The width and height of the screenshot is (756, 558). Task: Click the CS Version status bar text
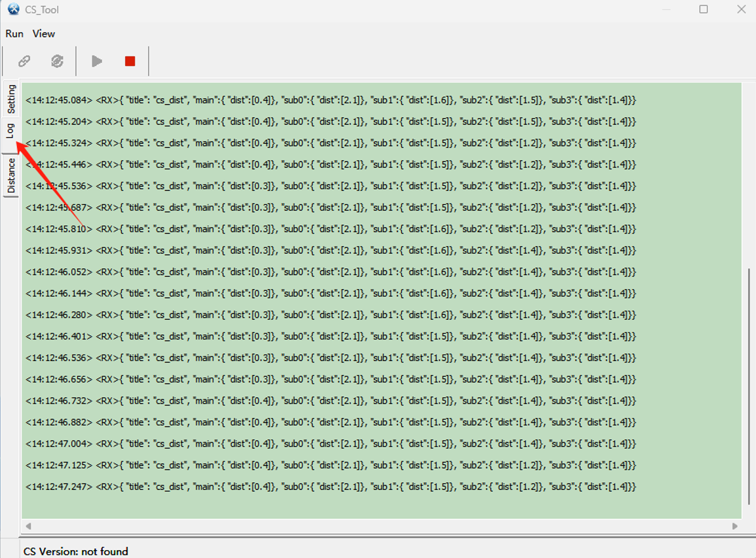tap(76, 551)
